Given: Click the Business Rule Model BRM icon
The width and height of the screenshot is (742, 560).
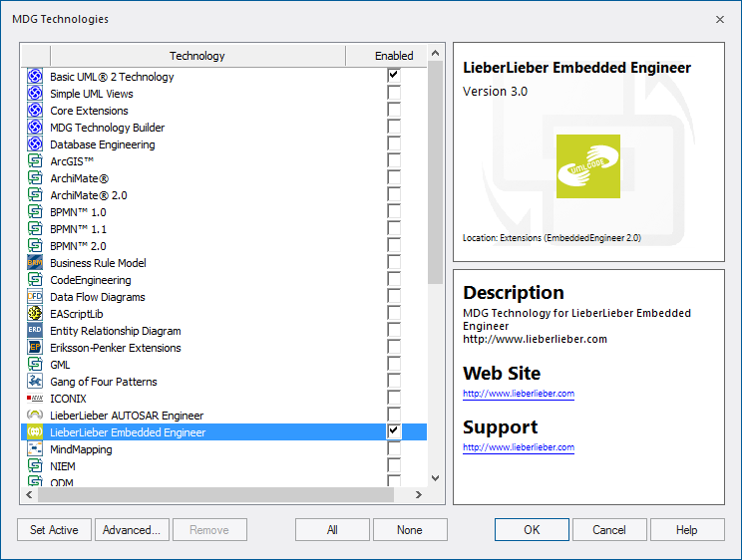Looking at the screenshot, I should pyautogui.click(x=35, y=262).
